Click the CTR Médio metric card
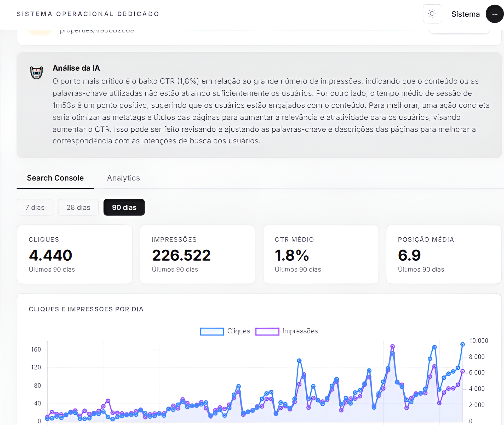The width and height of the screenshot is (504, 425). [320, 254]
